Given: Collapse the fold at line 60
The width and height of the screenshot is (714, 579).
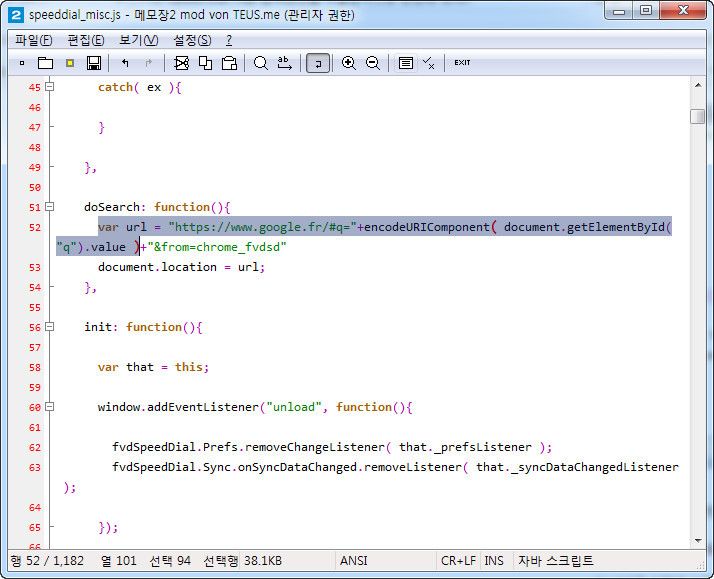Looking at the screenshot, I should 50,406.
